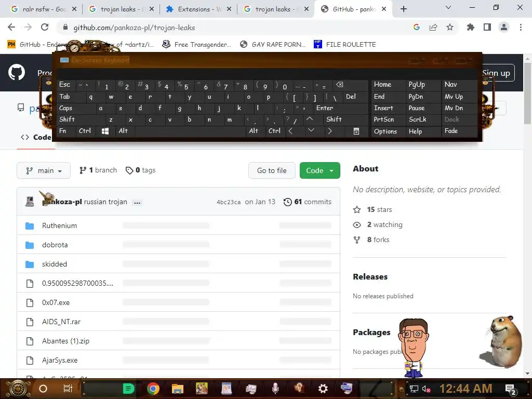
Task: Open the Ruthenium folder
Action: [59, 225]
